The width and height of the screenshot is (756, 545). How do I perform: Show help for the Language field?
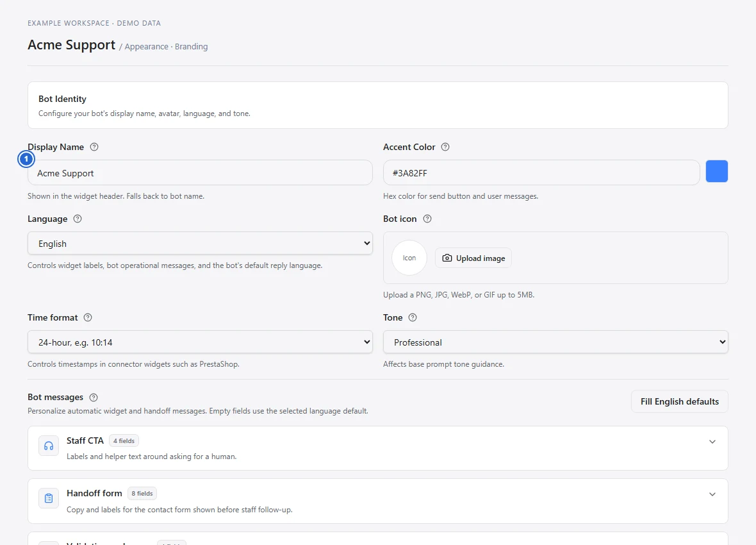point(77,219)
